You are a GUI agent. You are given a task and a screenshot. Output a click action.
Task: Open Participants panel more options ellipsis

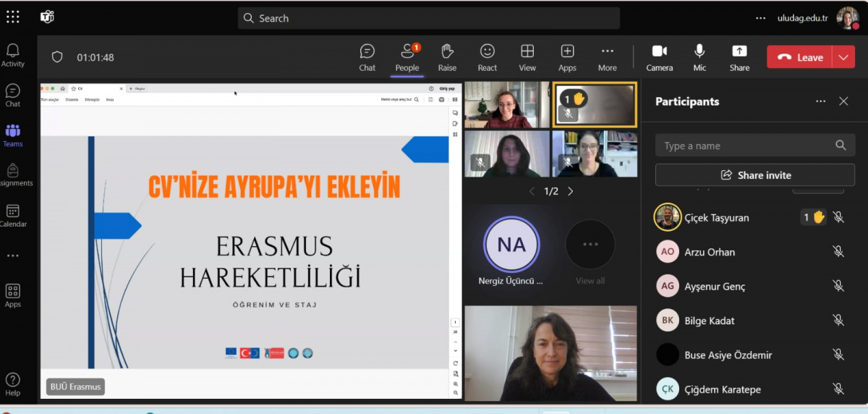[x=820, y=101]
